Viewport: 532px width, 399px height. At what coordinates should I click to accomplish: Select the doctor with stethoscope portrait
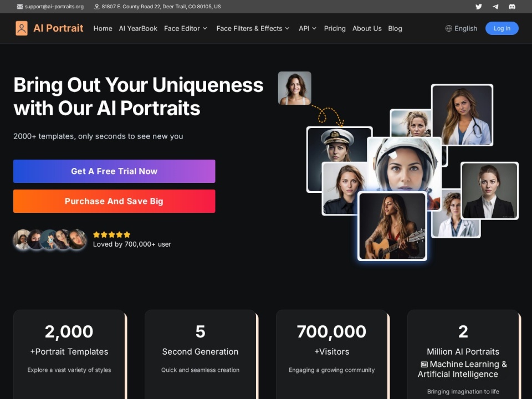click(x=462, y=115)
